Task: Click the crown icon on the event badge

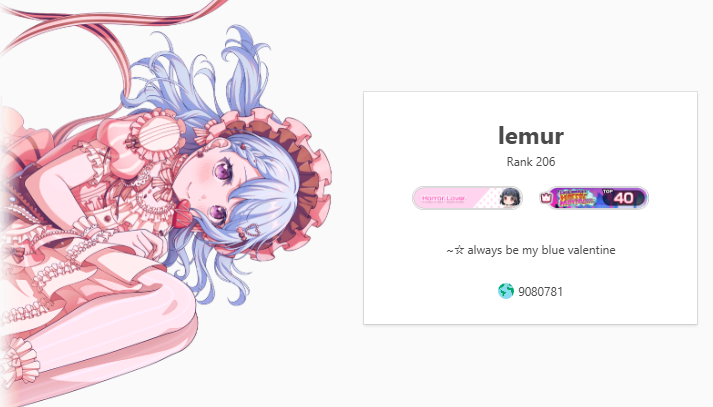Action: (546, 198)
